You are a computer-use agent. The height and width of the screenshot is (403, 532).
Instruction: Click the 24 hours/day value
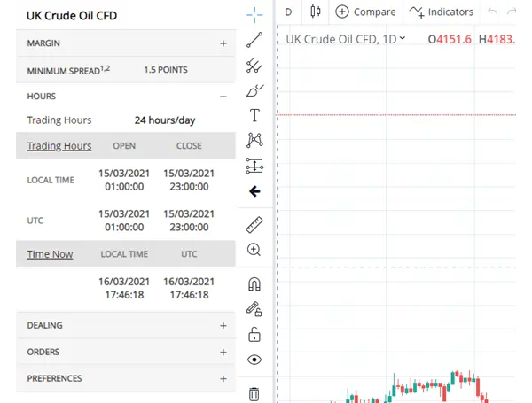165,120
